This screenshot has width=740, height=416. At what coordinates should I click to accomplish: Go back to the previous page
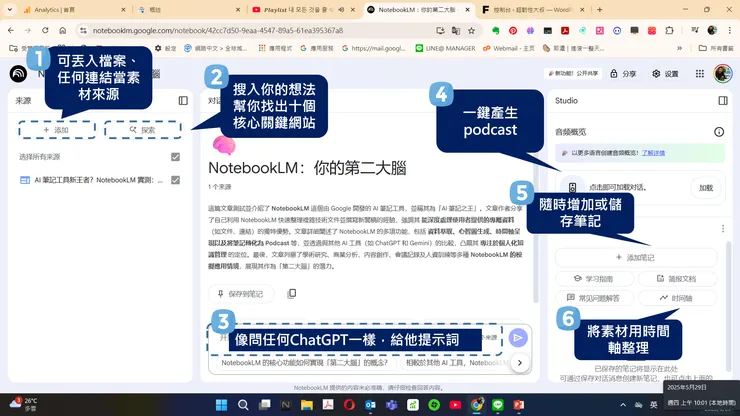[x=11, y=30]
